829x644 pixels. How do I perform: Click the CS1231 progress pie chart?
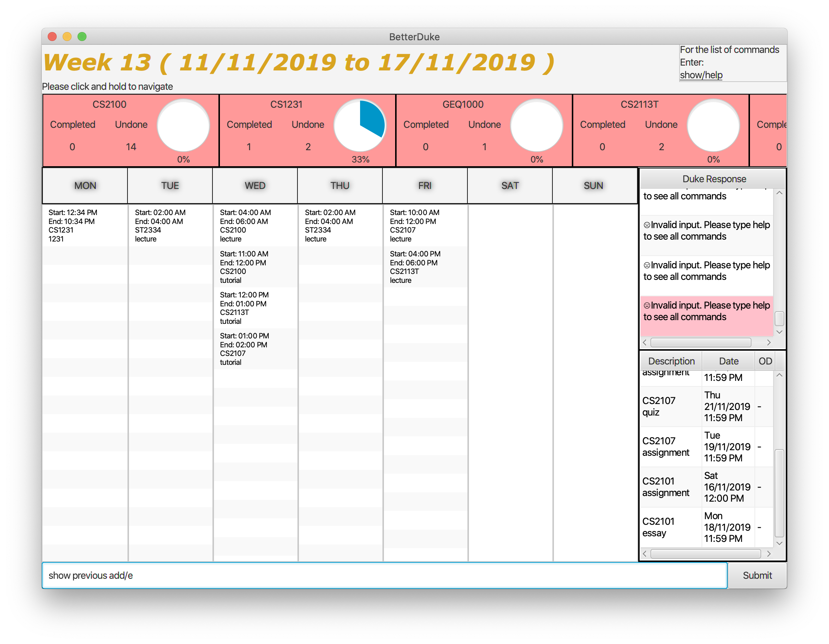coord(360,125)
